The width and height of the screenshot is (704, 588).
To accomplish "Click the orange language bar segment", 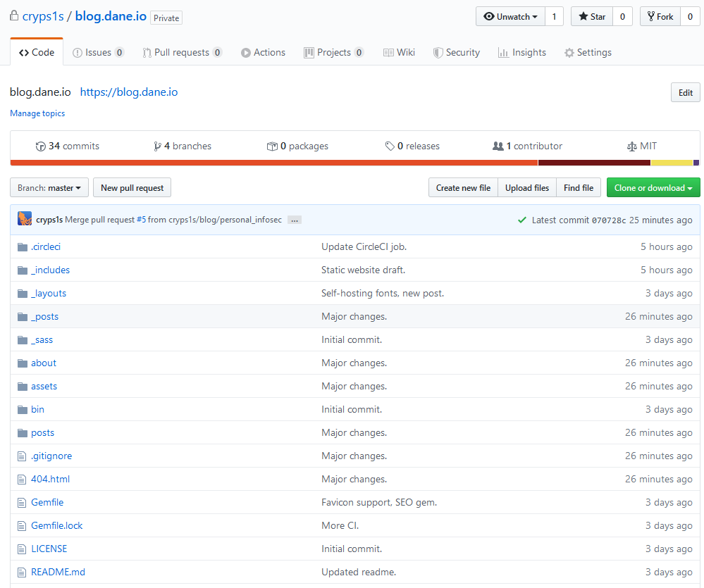I will 274,163.
